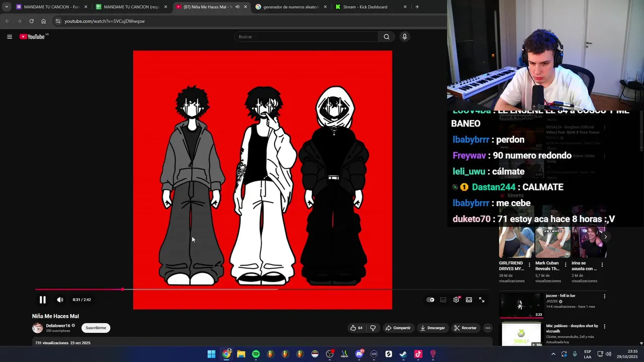
Task: View site information icon in address bar
Action: pyautogui.click(x=58, y=21)
